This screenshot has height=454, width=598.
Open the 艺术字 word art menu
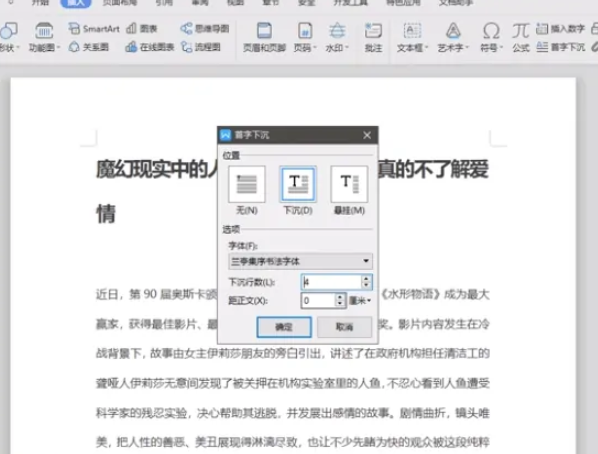click(453, 37)
